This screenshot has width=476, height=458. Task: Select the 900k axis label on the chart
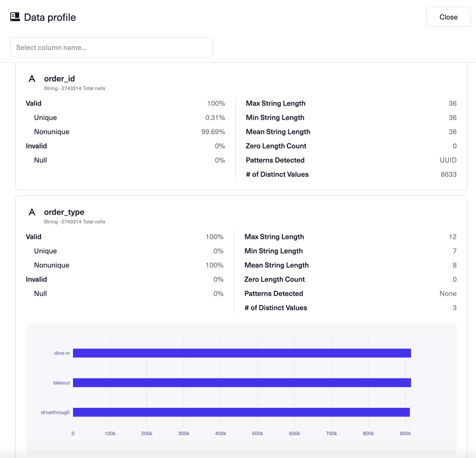pyautogui.click(x=405, y=433)
